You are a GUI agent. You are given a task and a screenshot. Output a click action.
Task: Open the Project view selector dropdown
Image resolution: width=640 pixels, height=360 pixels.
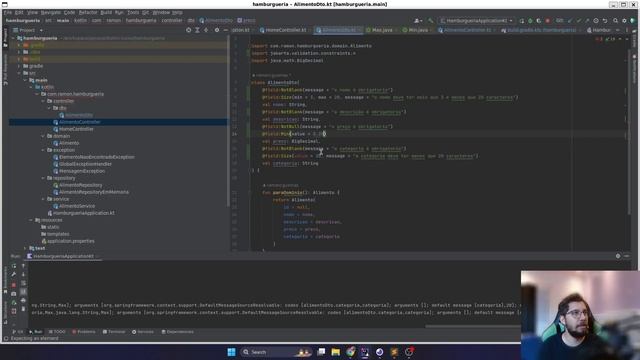pos(28,30)
